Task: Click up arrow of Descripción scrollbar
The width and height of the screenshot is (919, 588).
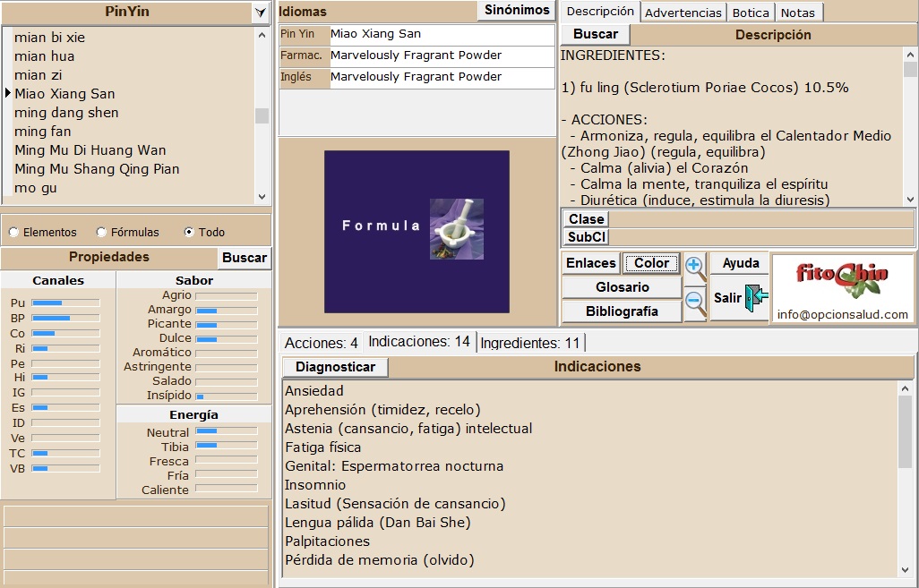Action: tap(910, 55)
